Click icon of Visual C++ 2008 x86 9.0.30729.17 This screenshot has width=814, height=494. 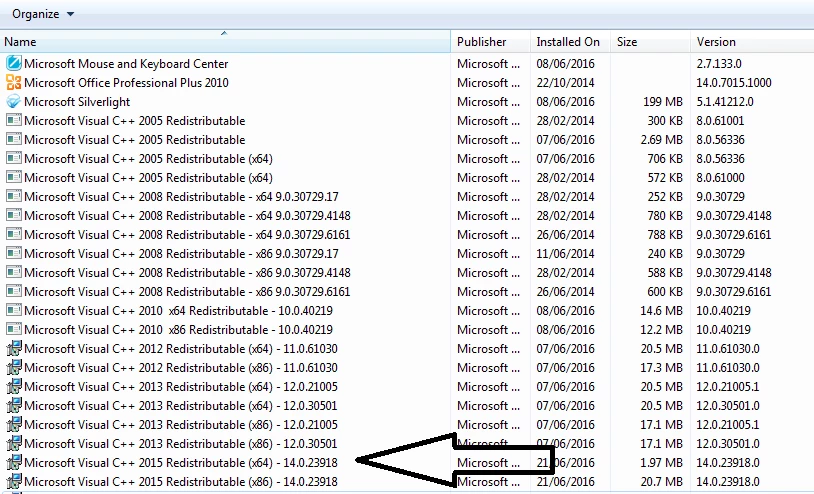[13, 254]
